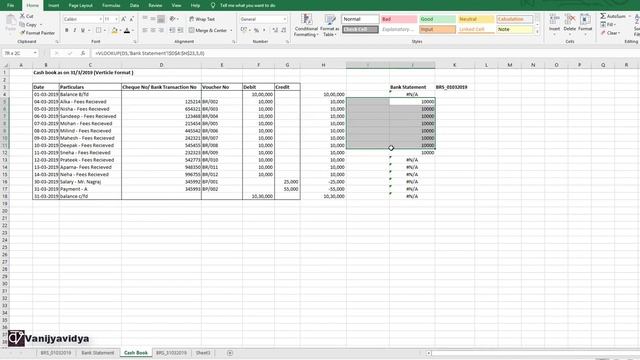The image size is (640, 360).
Task: Click the Cut scissors icon
Action: pyautogui.click(x=22, y=16)
